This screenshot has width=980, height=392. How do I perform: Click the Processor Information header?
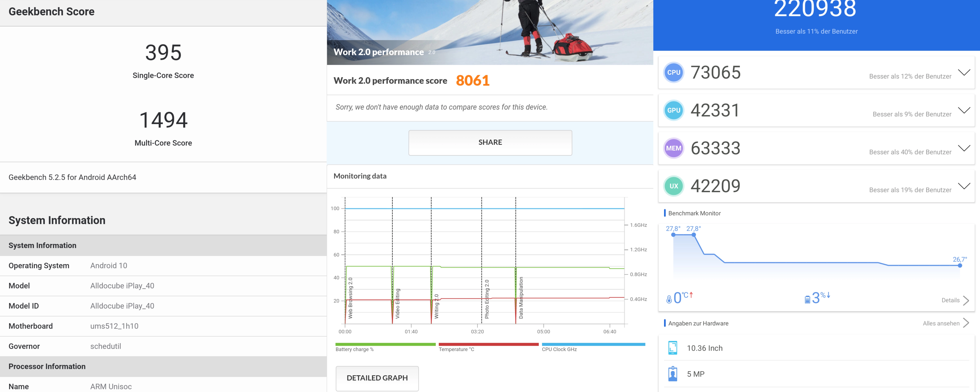tap(163, 367)
